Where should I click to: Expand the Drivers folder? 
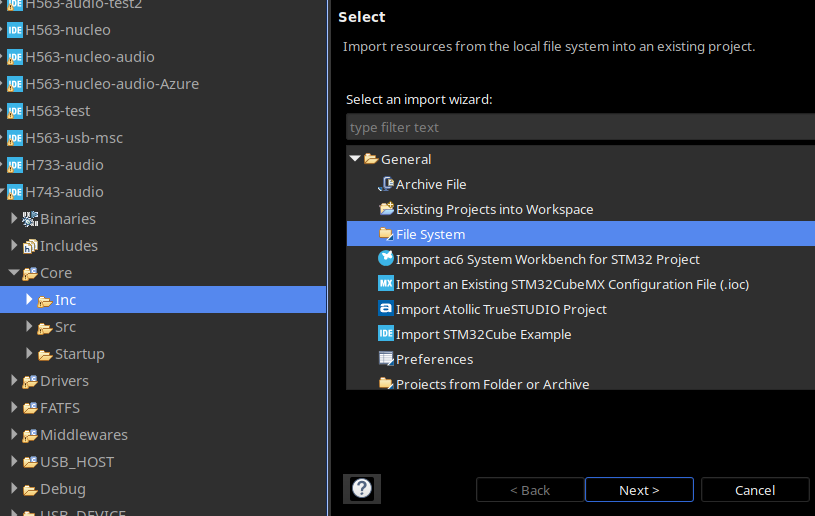click(14, 380)
